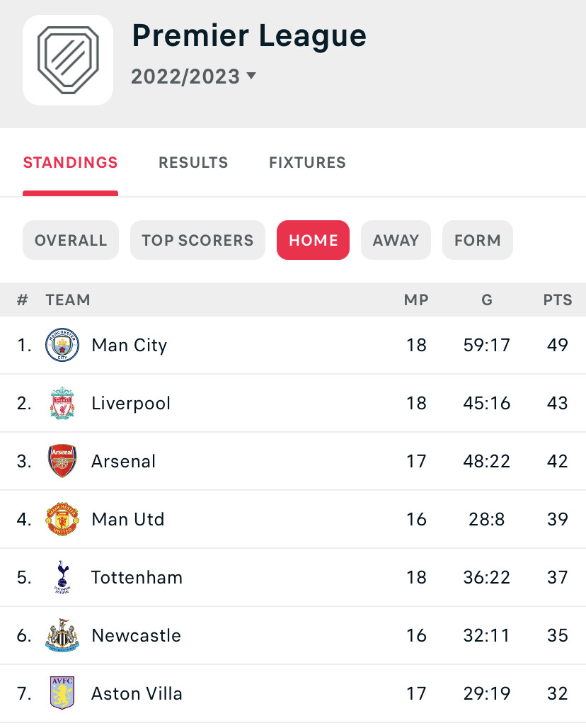
Task: Click the Premier League shield logo
Action: [x=68, y=60]
